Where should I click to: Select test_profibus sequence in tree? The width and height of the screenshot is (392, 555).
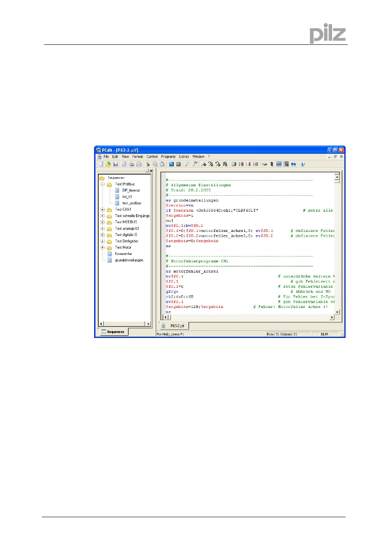[x=132, y=203]
